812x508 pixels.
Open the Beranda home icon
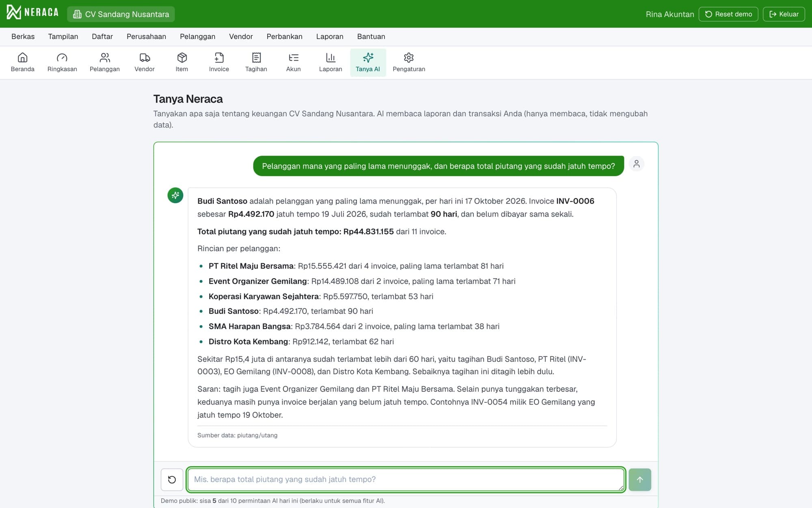23,63
